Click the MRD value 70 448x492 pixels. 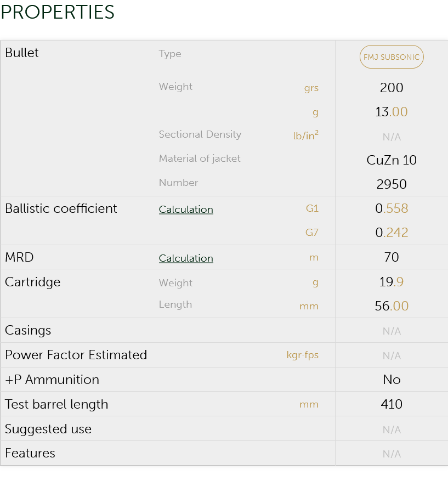click(x=392, y=257)
